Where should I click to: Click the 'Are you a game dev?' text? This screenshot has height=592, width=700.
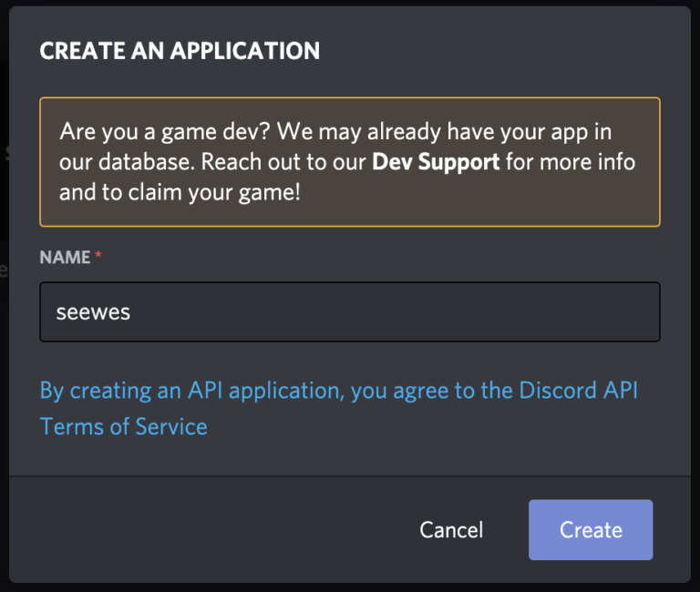point(165,131)
